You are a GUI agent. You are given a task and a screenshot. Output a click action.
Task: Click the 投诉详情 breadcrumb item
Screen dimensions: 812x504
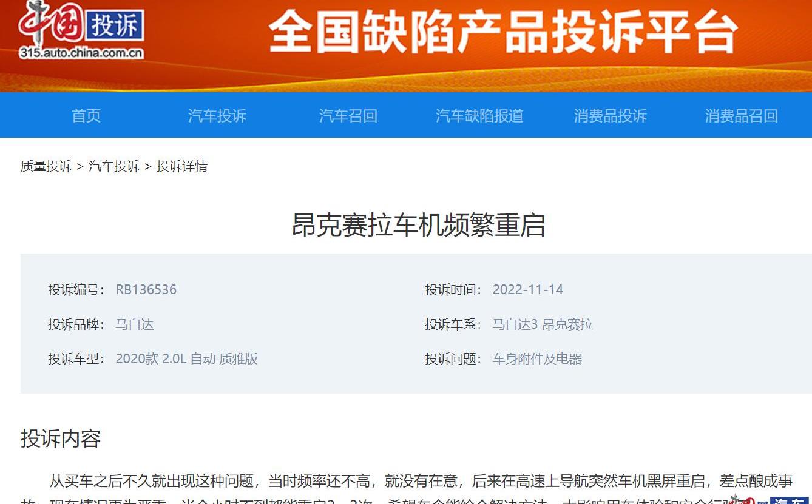click(x=182, y=166)
